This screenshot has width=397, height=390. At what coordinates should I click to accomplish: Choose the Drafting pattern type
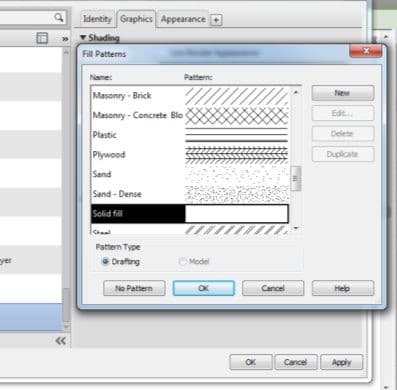(105, 262)
